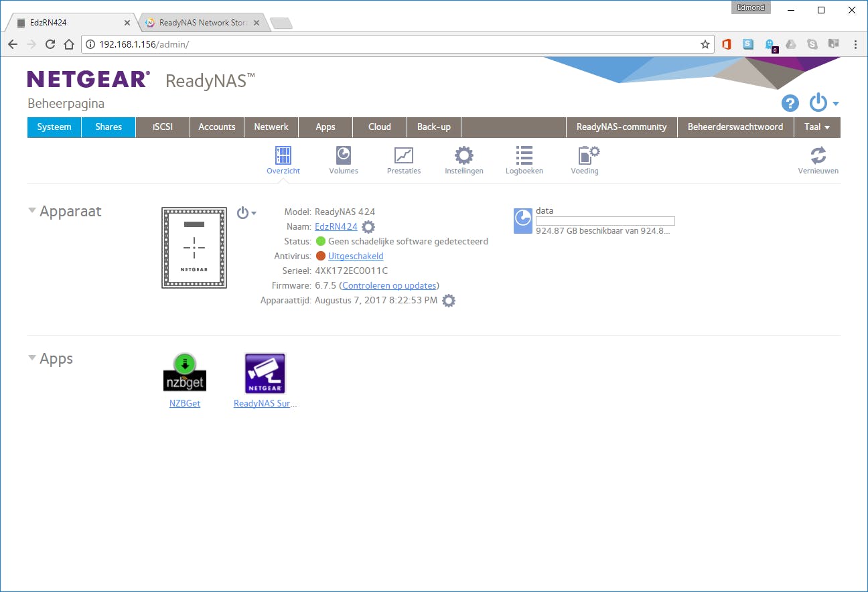Click the Skype extension icon in Chrome toolbar
This screenshot has width=868, height=592.
(x=812, y=44)
